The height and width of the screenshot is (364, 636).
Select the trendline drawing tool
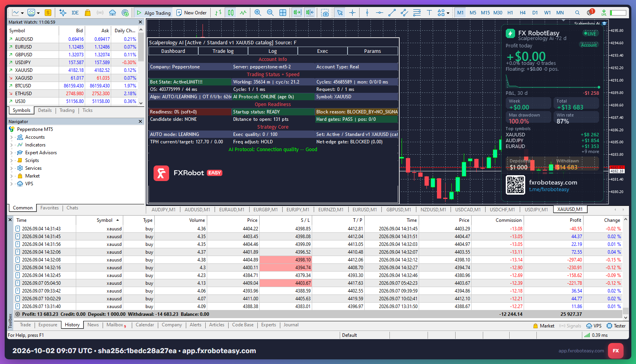click(392, 13)
